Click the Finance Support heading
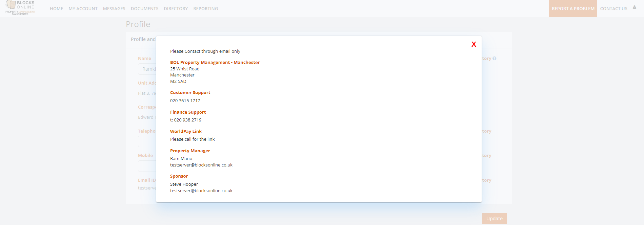This screenshot has height=225, width=644. click(x=188, y=112)
